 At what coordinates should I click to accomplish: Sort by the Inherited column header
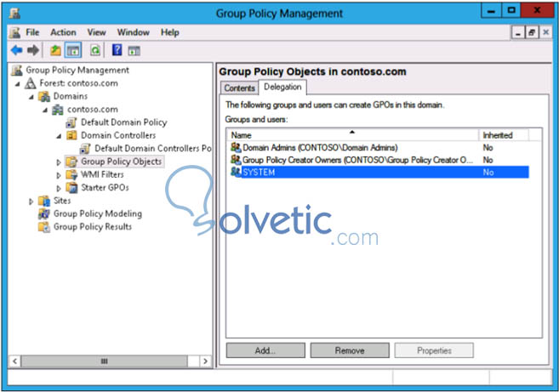tap(504, 135)
